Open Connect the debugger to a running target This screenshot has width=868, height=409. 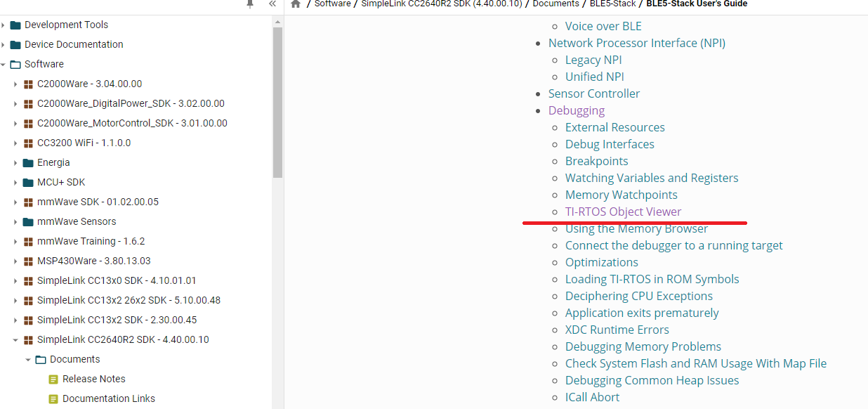coord(674,245)
